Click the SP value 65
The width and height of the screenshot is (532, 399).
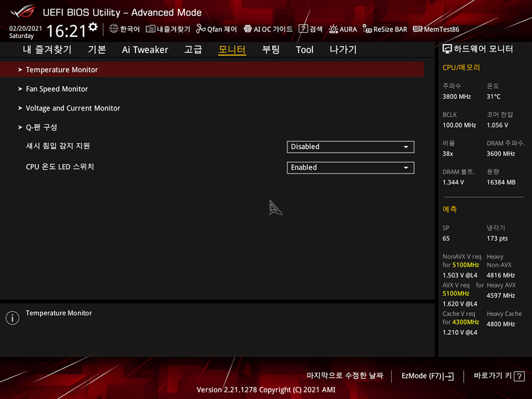click(446, 239)
